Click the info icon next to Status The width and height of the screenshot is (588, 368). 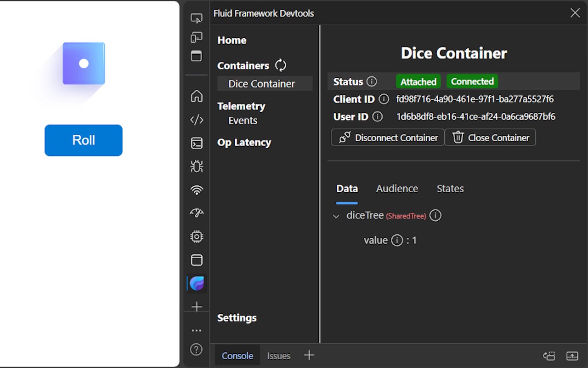tap(372, 81)
